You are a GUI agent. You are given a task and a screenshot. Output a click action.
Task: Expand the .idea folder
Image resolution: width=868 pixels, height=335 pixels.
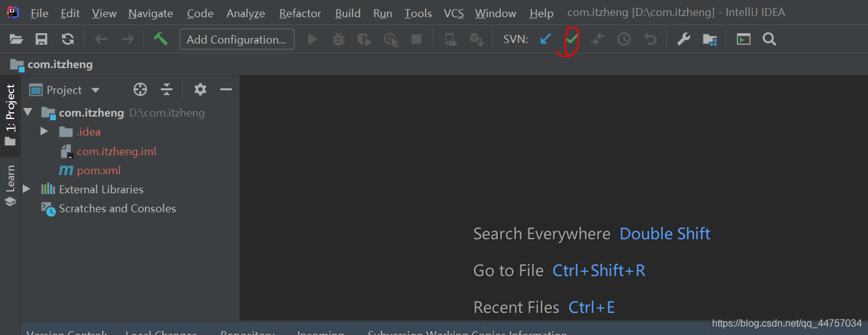[44, 131]
